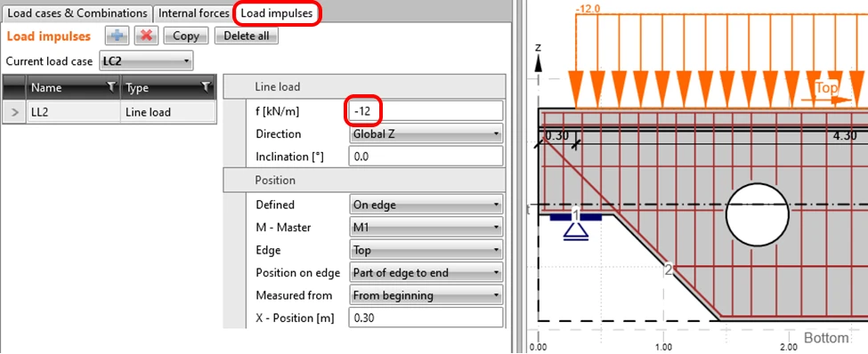Viewport: 868px width, 354px height.
Task: Switch to the Internal forces tab
Action: pyautogui.click(x=193, y=13)
